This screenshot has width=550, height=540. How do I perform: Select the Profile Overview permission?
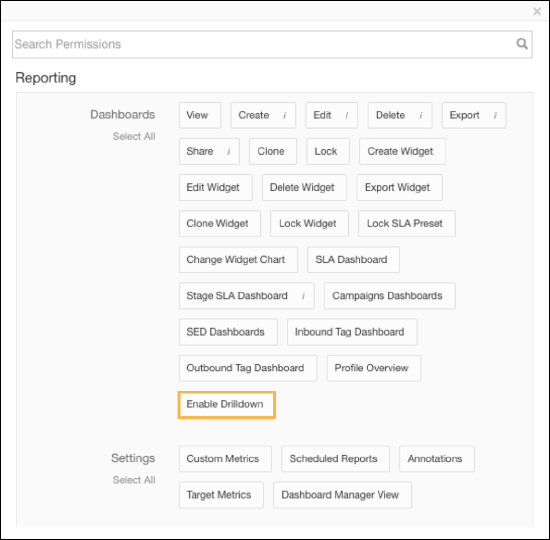tap(374, 368)
